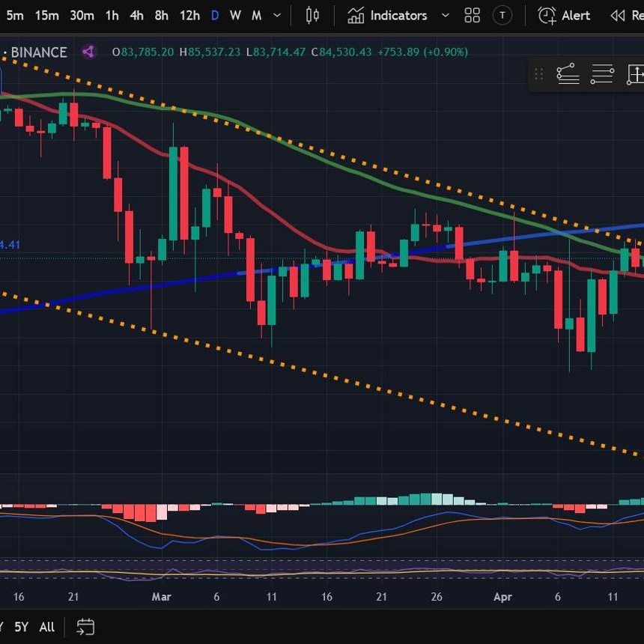Select the 5m timeframe

point(15,16)
